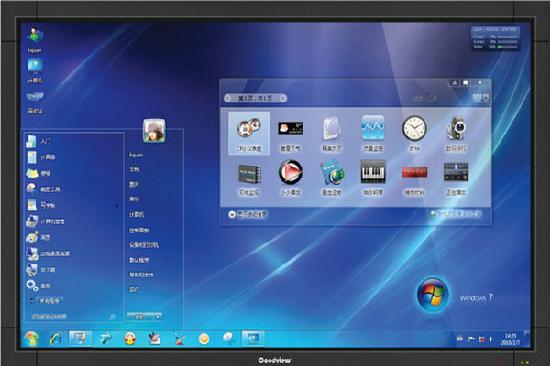Click the online gadgets link in gallery

coord(455,213)
